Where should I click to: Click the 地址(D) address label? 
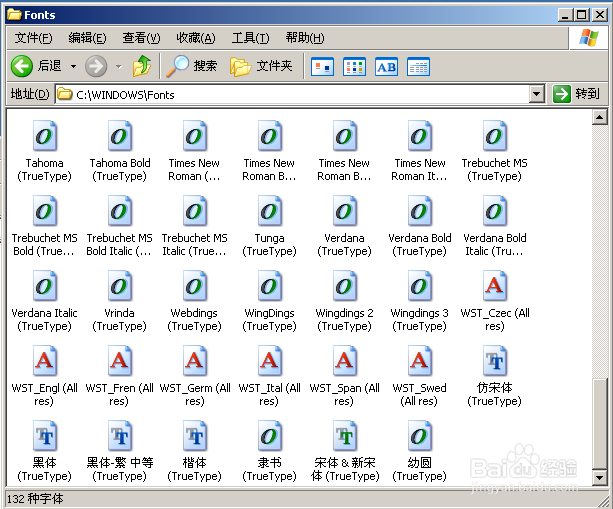pos(30,94)
